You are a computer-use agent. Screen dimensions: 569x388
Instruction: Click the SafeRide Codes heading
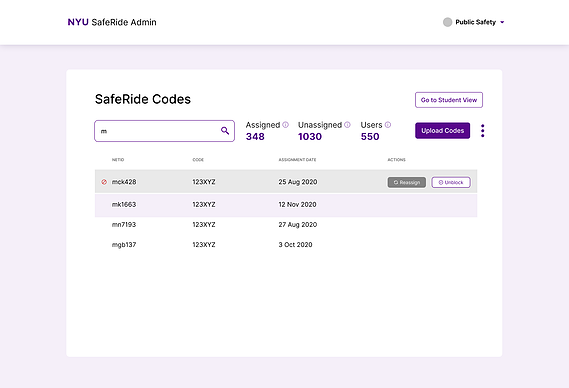(143, 99)
